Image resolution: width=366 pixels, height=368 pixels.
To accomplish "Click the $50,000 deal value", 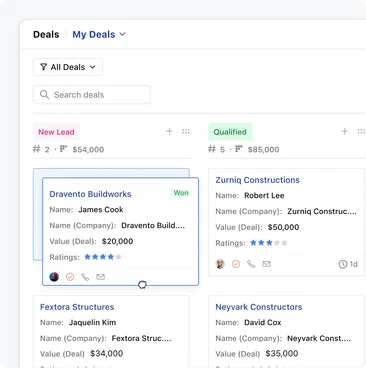I will click(284, 227).
